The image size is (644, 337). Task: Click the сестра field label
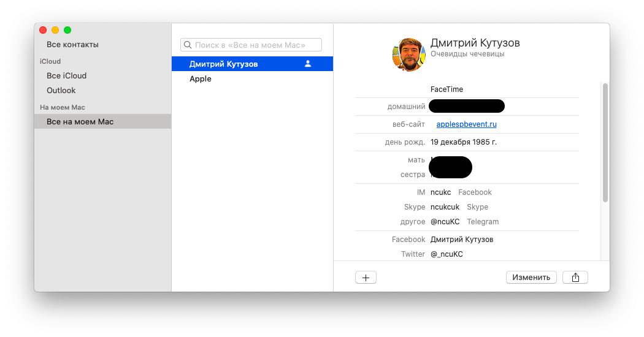[x=413, y=175]
